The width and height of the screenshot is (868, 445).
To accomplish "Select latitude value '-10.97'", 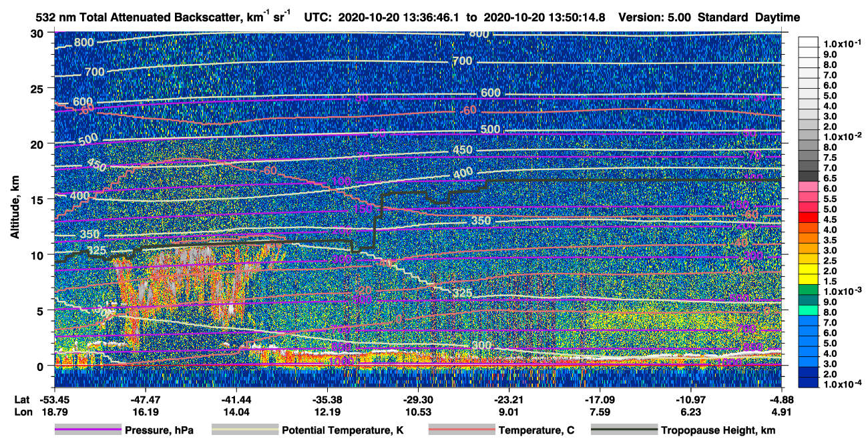I will (x=690, y=400).
